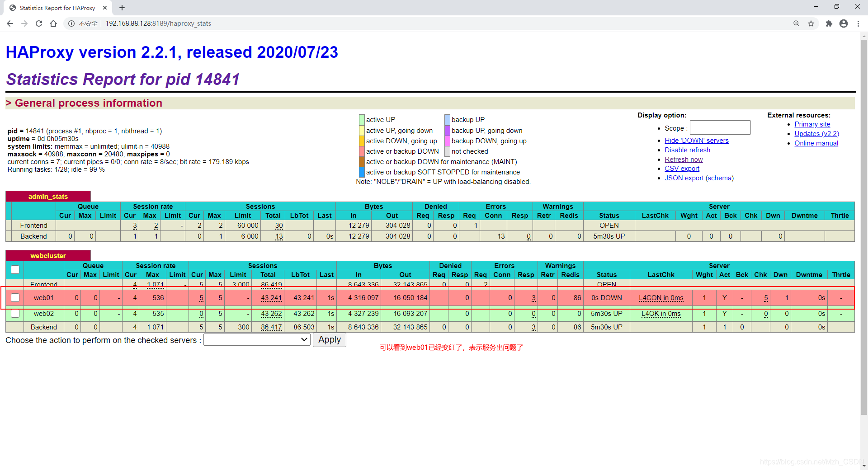This screenshot has width=868, height=470.
Task: Focus the Scope input field
Action: click(x=720, y=127)
